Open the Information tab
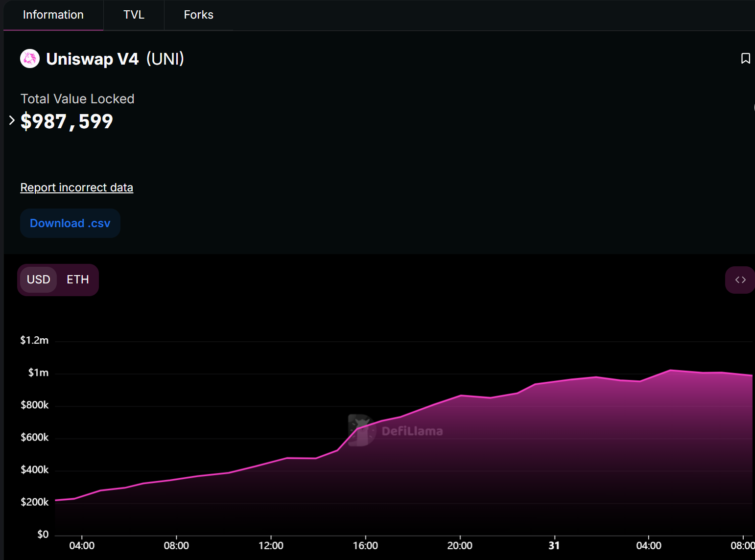 (53, 15)
